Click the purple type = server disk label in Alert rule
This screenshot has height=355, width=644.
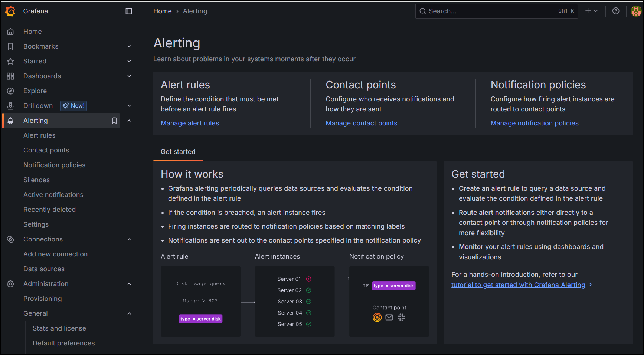coord(200,319)
